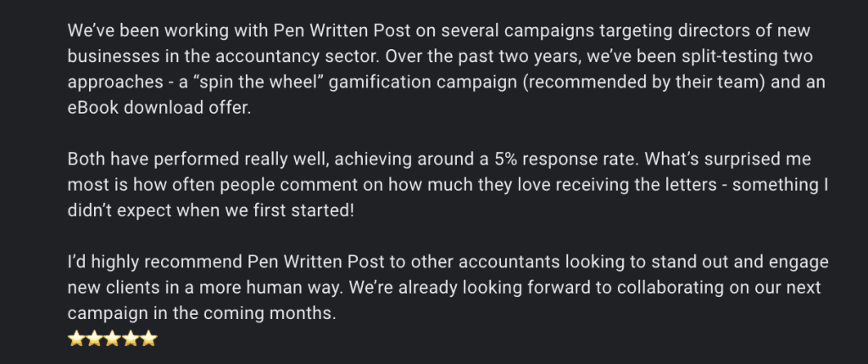The width and height of the screenshot is (868, 364).
Task: Click the phrase "a more human way"
Action: pyautogui.click(x=275, y=288)
